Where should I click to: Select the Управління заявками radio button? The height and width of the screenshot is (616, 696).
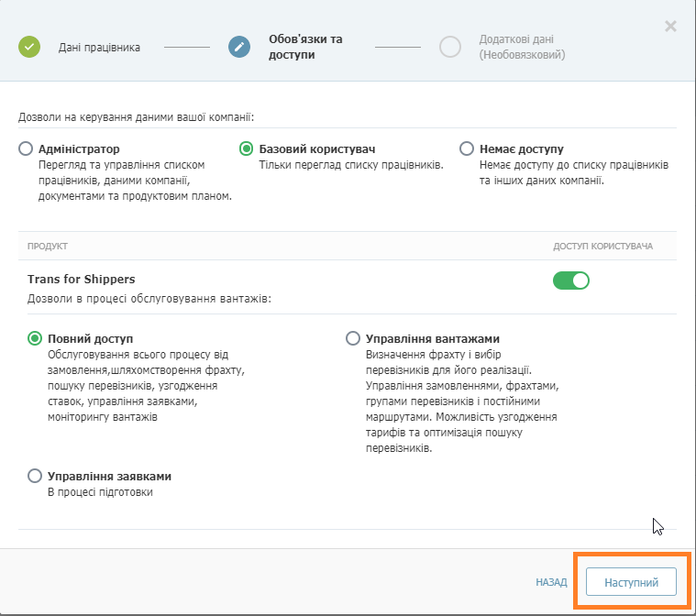click(x=35, y=476)
